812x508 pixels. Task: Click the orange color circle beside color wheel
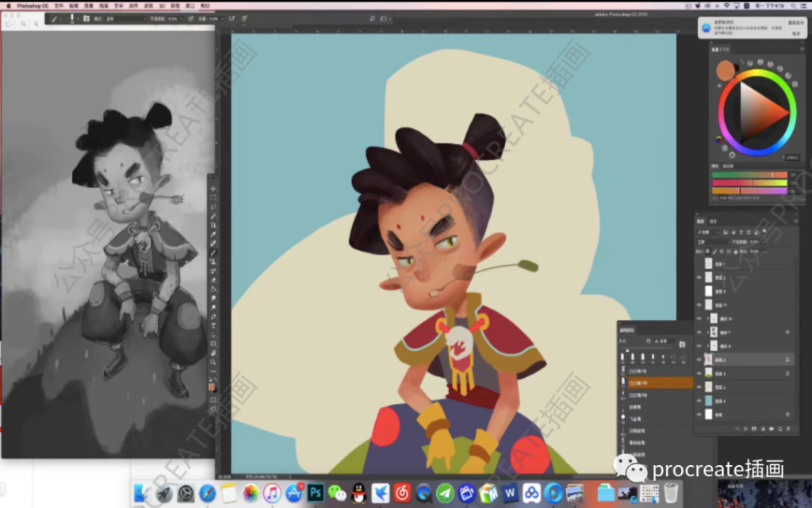[726, 71]
